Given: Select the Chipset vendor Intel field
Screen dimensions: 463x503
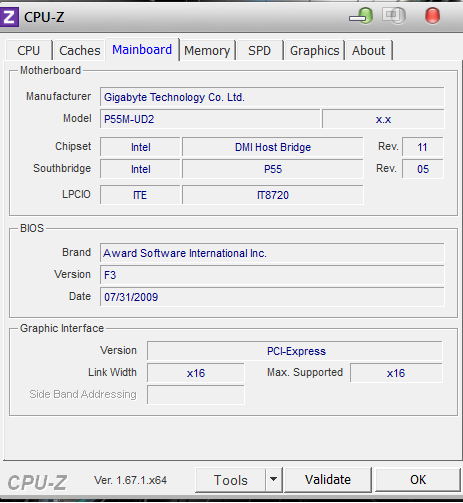Looking at the screenshot, I should (140, 147).
